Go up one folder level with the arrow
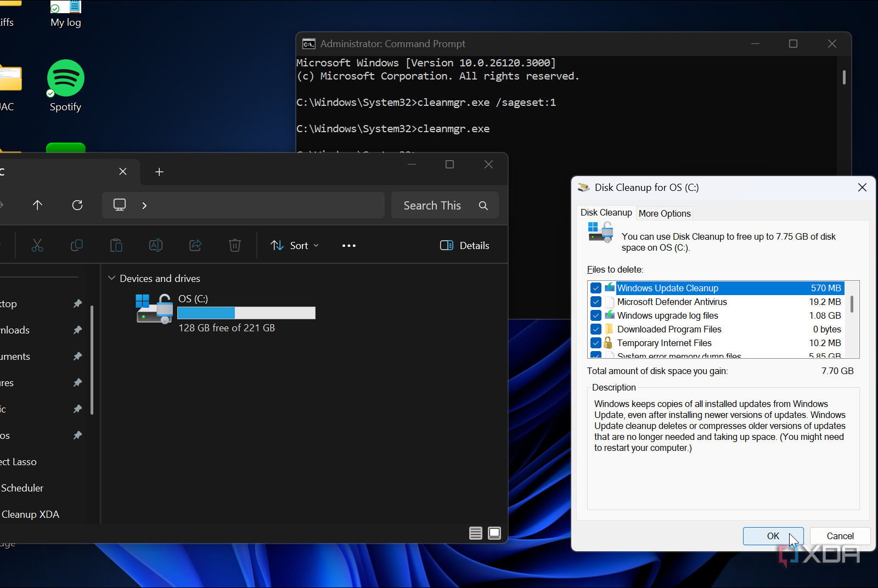 [37, 205]
